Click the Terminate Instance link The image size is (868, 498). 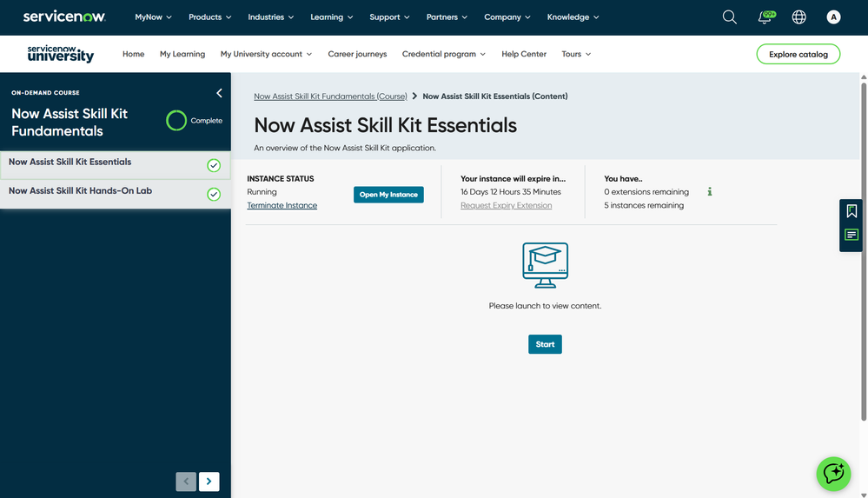[282, 205]
